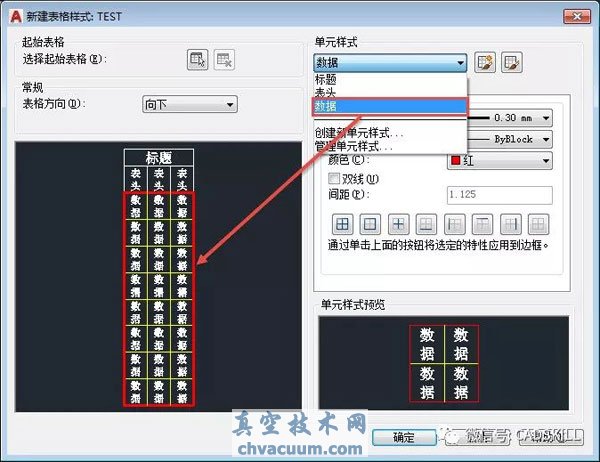600x462 pixels.
Task: Click the remove starting table icon
Action: coord(224,60)
